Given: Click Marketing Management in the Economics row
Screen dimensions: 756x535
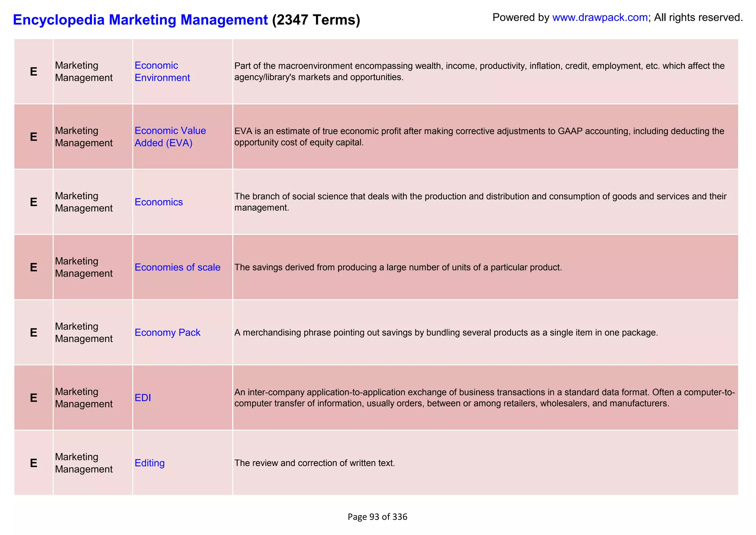Looking at the screenshot, I should (x=84, y=202).
